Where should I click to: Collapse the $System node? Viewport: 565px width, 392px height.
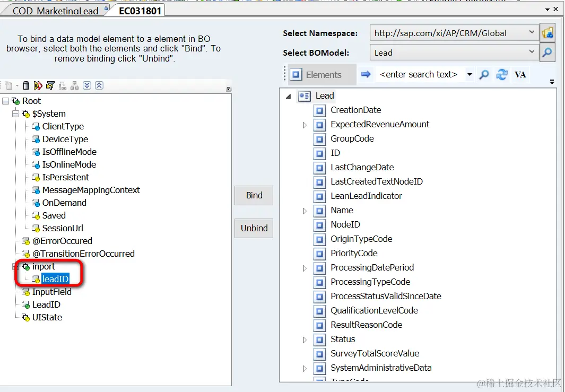point(15,114)
